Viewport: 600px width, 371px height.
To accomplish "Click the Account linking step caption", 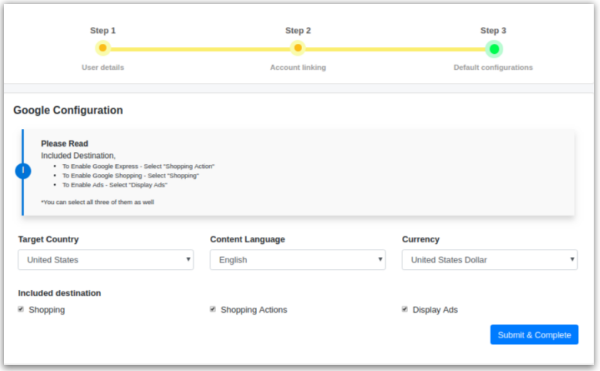I will (298, 67).
